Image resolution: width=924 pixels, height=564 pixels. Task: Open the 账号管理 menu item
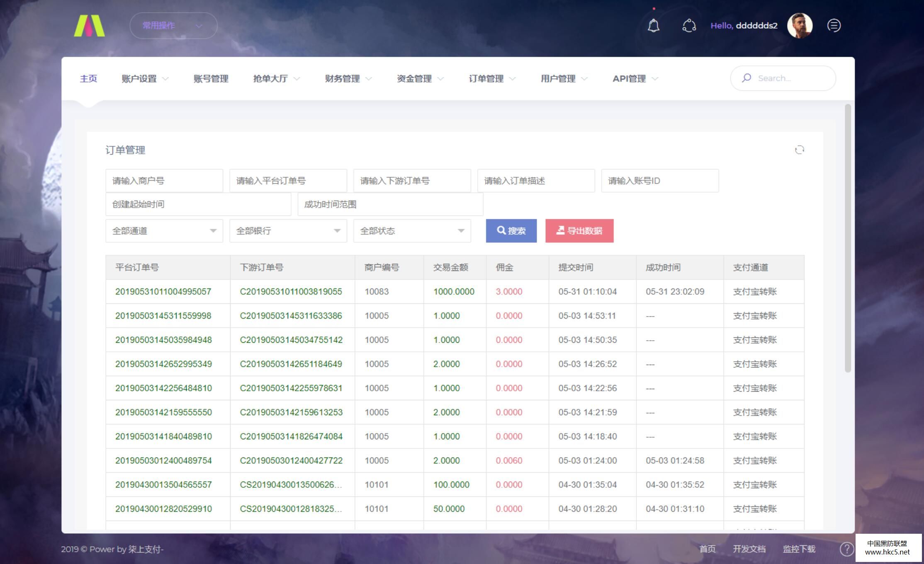tap(211, 79)
